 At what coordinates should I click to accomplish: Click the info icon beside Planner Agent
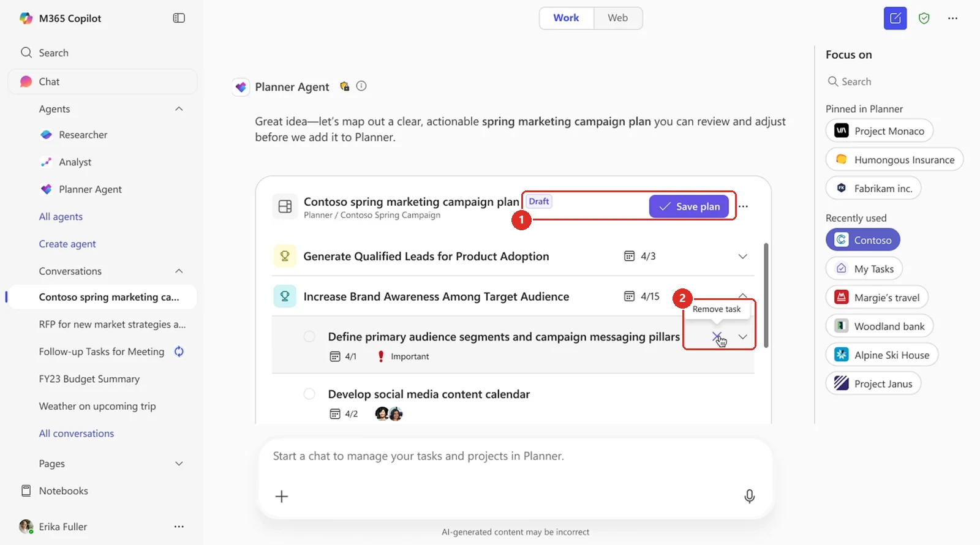361,86
